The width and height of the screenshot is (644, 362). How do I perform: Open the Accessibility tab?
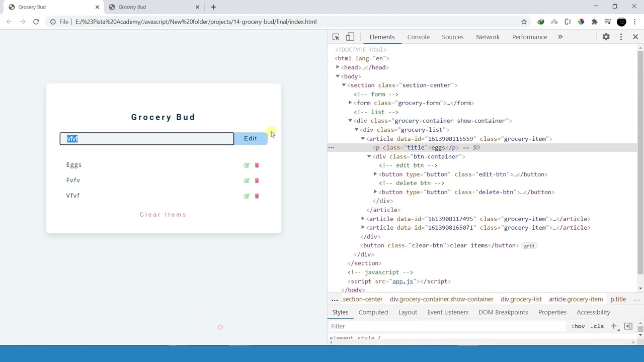point(593,312)
